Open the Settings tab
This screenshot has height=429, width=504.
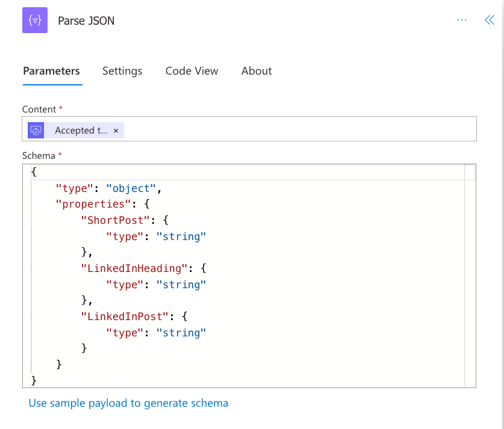[x=122, y=71]
